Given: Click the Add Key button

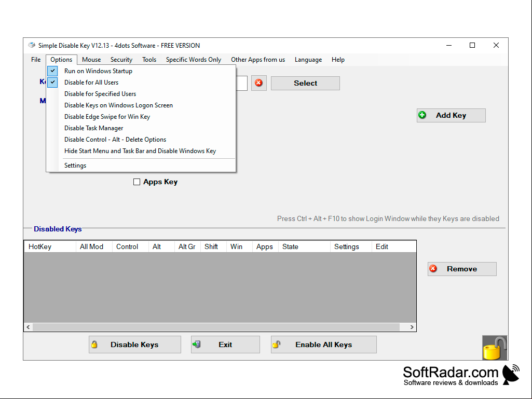Looking at the screenshot, I should (451, 115).
